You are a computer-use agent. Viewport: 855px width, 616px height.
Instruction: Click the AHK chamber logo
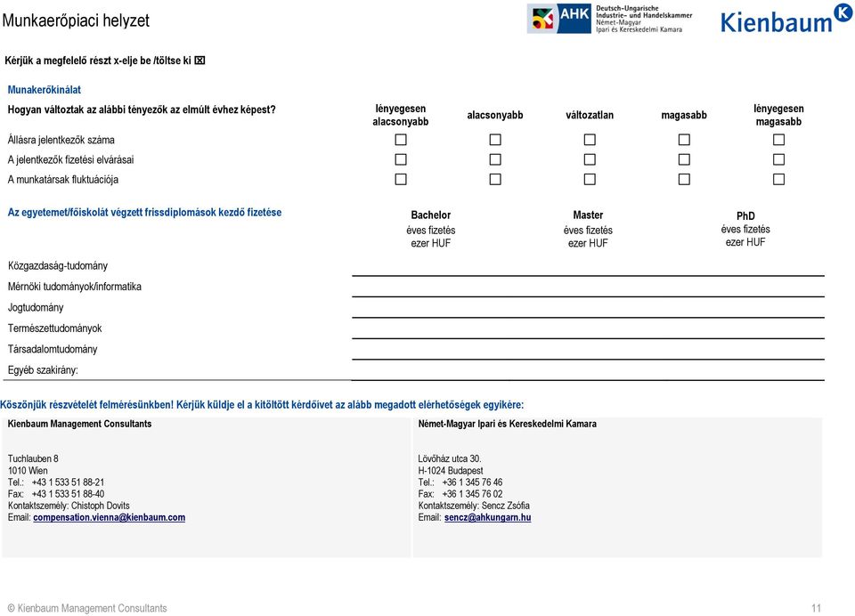[x=609, y=19]
